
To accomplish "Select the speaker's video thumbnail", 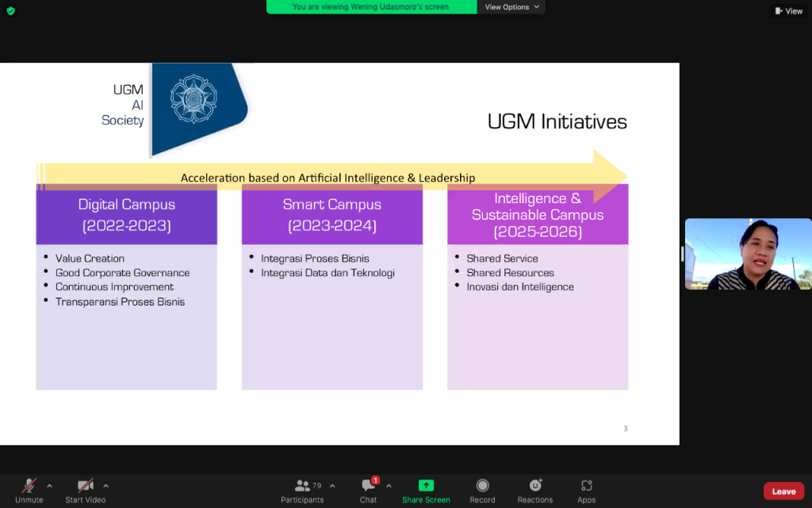I will pos(749,254).
